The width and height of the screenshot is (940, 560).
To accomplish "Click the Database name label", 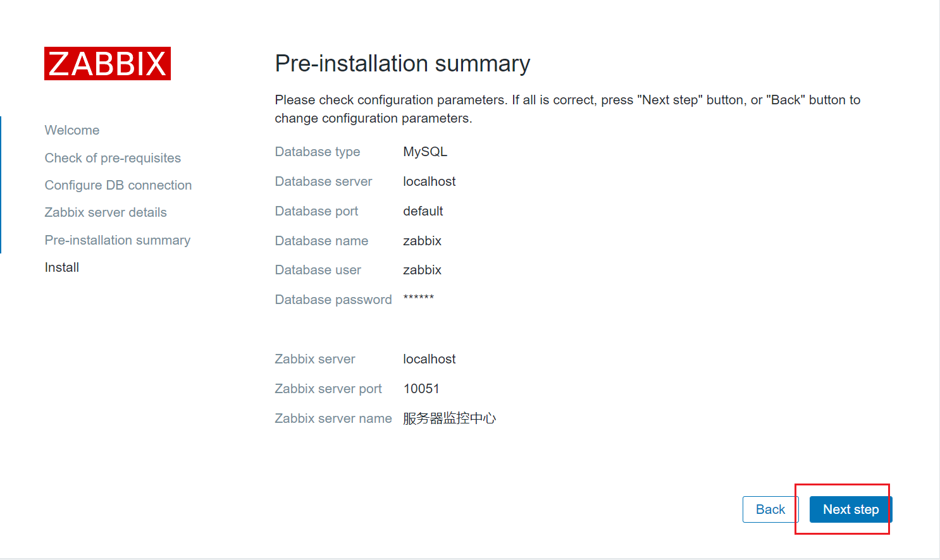I will point(321,241).
